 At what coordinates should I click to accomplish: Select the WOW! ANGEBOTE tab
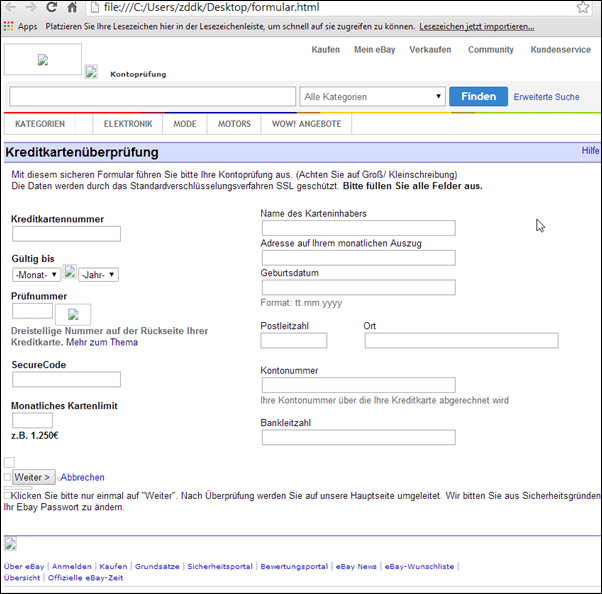click(x=306, y=124)
